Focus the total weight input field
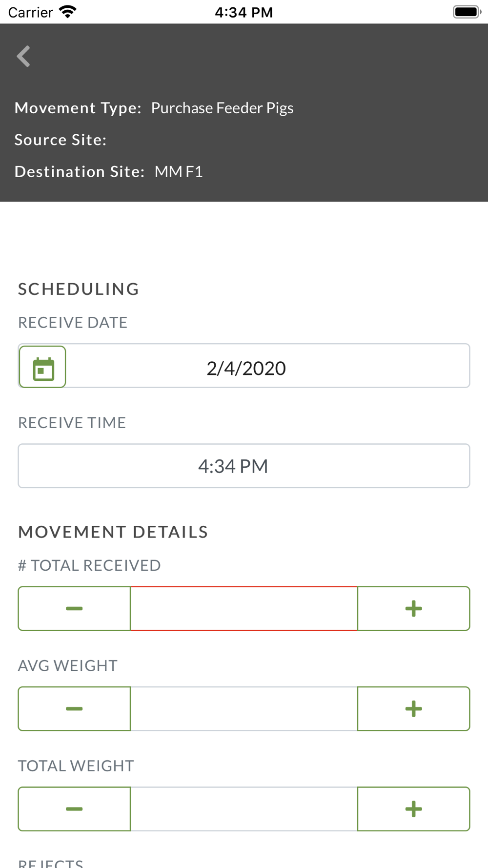Image resolution: width=488 pixels, height=868 pixels. pos(244,809)
